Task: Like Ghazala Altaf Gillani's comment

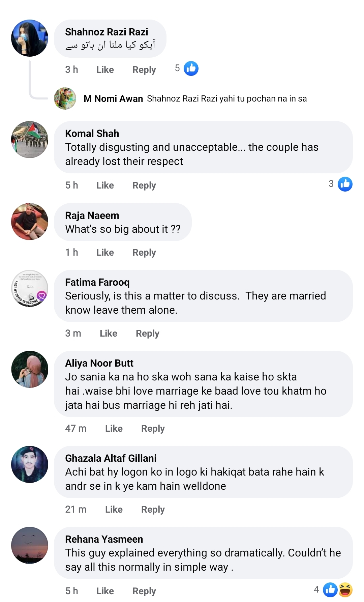Action: 114,509
